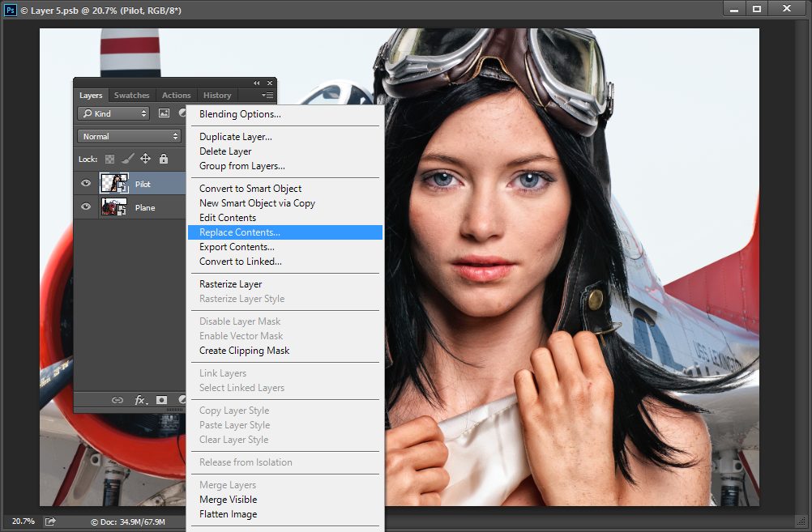
Task: Open the Kind filter dropdown
Action: point(113,113)
